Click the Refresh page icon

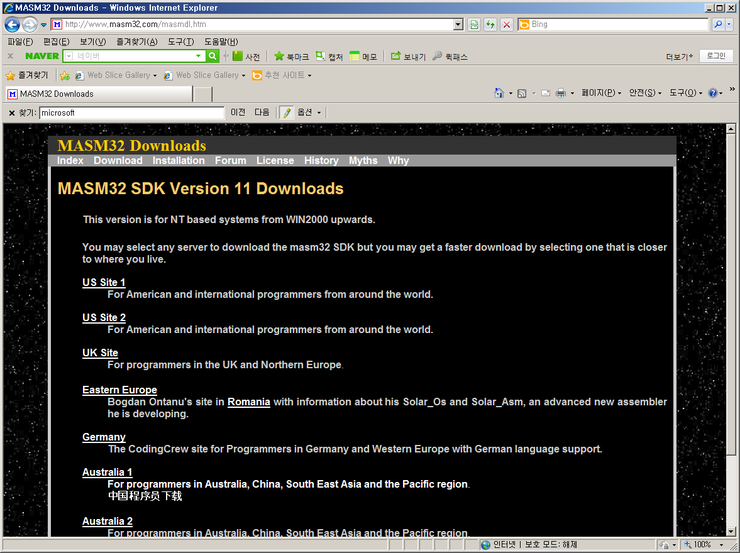490,24
